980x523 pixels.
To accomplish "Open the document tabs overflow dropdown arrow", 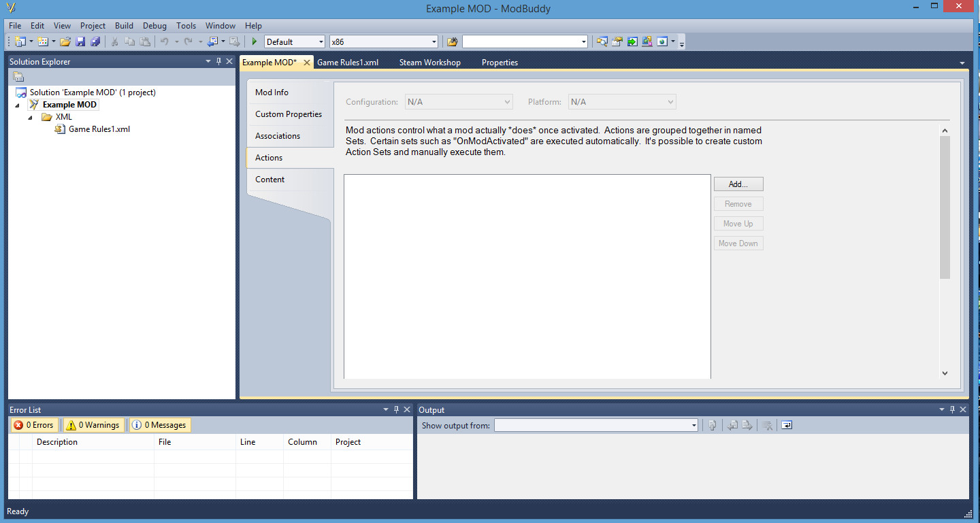I will pyautogui.click(x=962, y=63).
